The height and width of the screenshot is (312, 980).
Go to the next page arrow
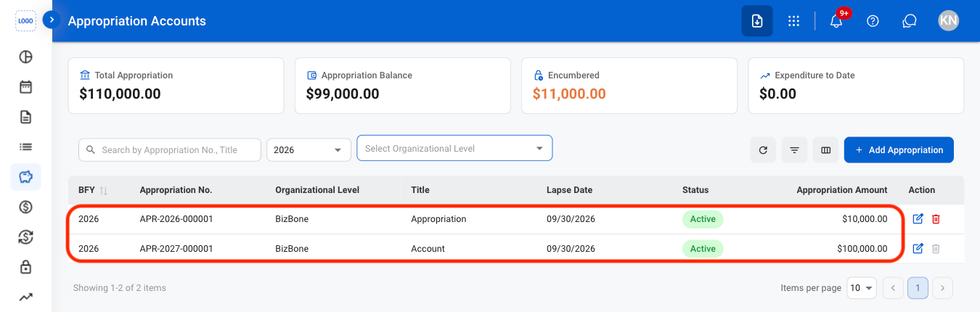tap(942, 288)
